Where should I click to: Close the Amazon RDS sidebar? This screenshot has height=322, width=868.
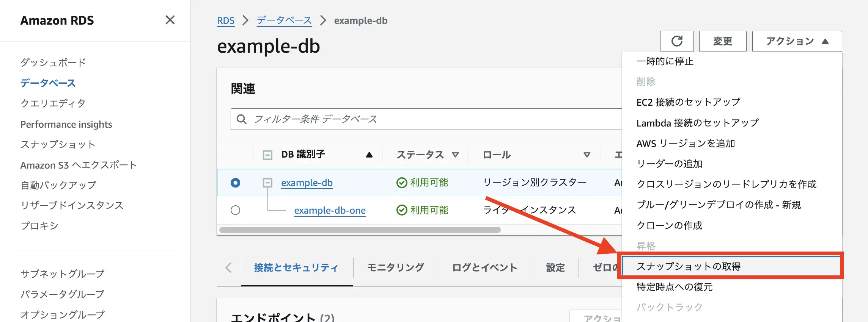[170, 20]
